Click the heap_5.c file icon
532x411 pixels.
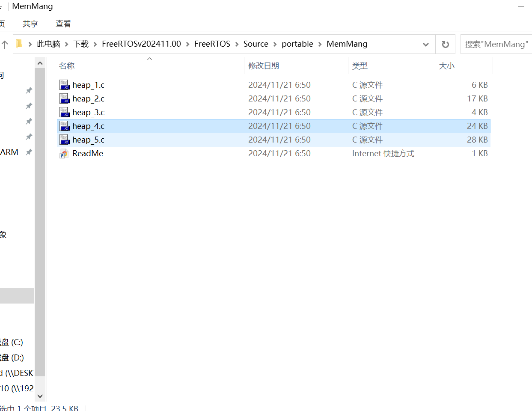pyautogui.click(x=64, y=140)
